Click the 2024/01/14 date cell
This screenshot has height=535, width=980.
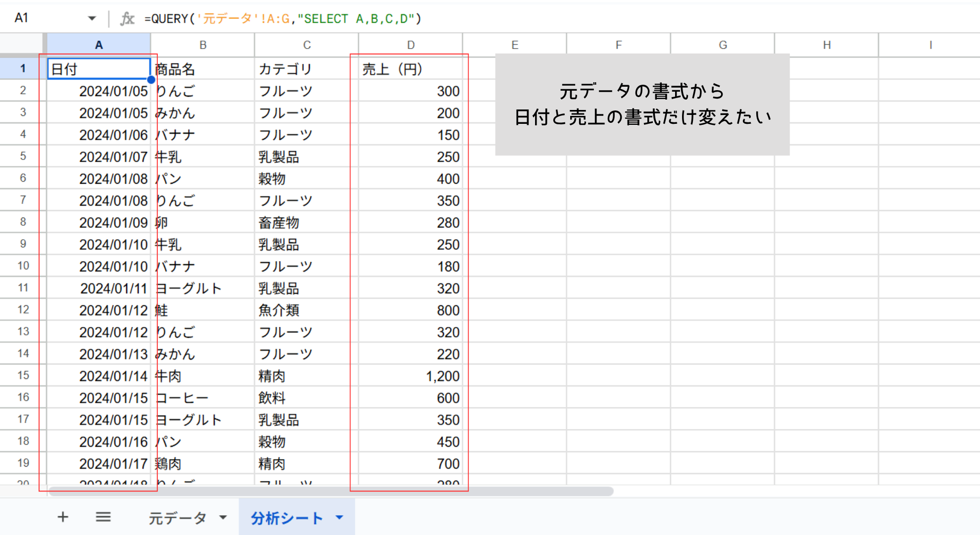point(98,375)
